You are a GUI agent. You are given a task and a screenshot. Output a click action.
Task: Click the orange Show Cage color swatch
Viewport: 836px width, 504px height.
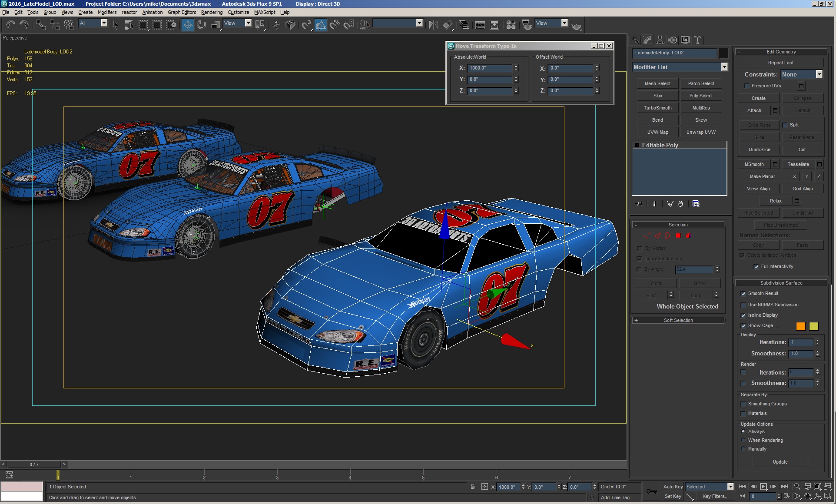pos(800,326)
